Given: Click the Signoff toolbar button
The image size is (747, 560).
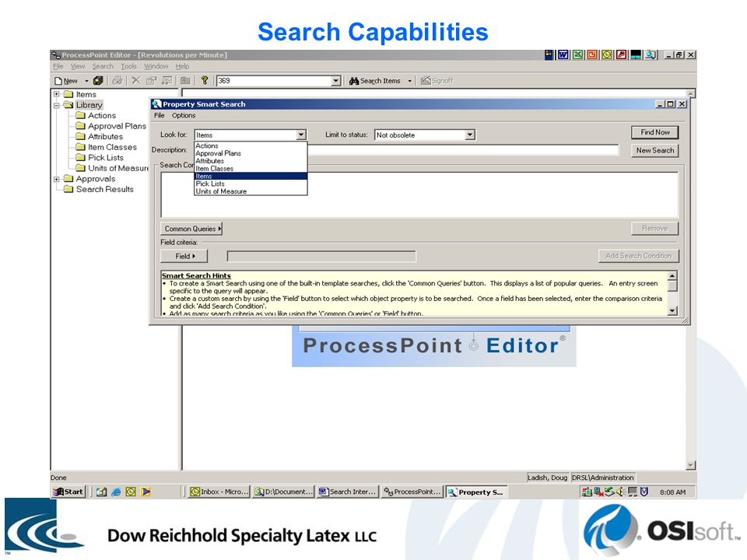Looking at the screenshot, I should (437, 81).
